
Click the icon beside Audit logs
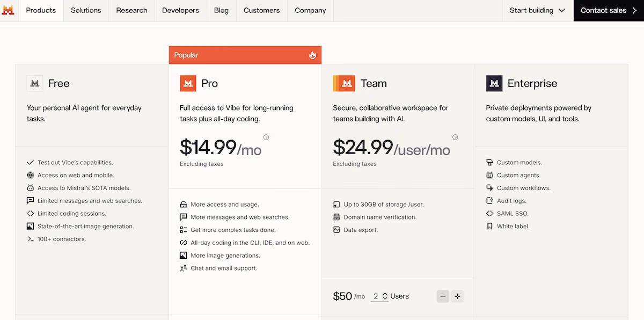489,201
